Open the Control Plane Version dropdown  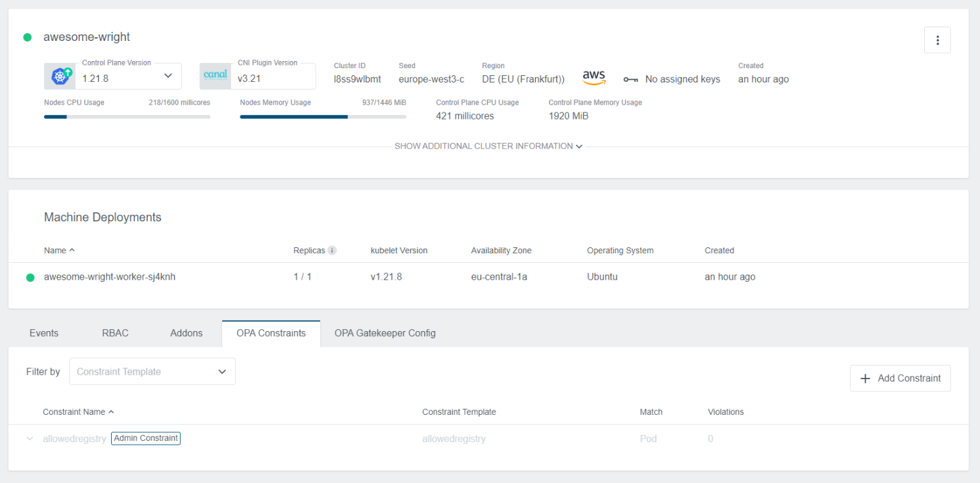pyautogui.click(x=168, y=76)
